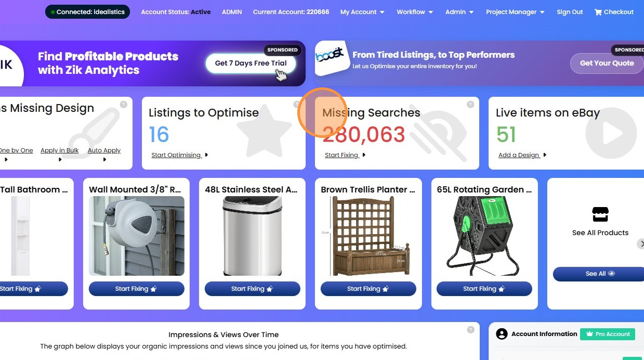
Task: Expand the Admin dropdown menu
Action: coord(459,12)
